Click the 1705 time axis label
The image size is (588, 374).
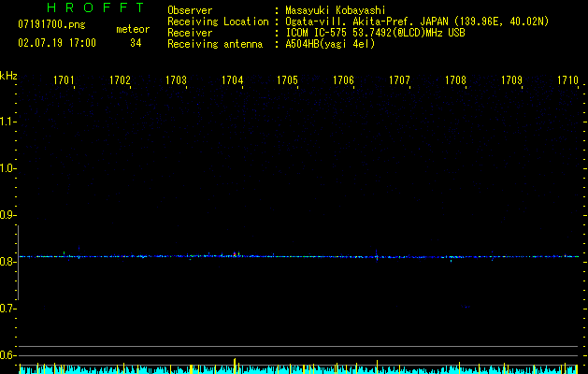pyautogui.click(x=287, y=80)
